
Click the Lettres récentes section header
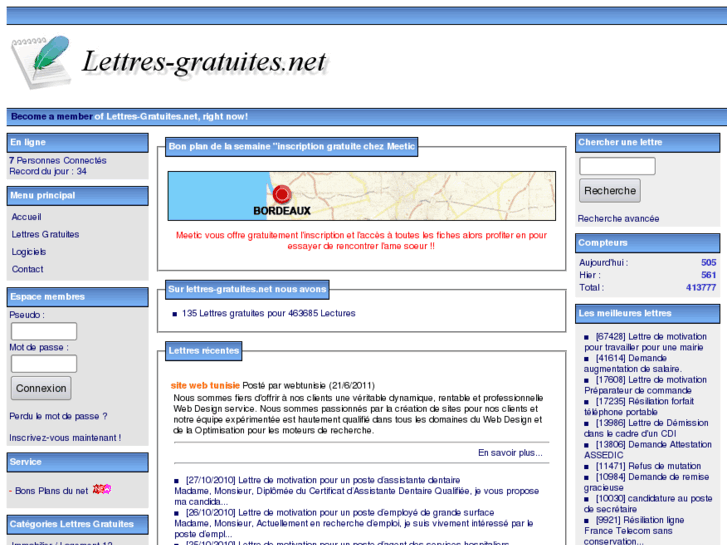click(x=204, y=351)
